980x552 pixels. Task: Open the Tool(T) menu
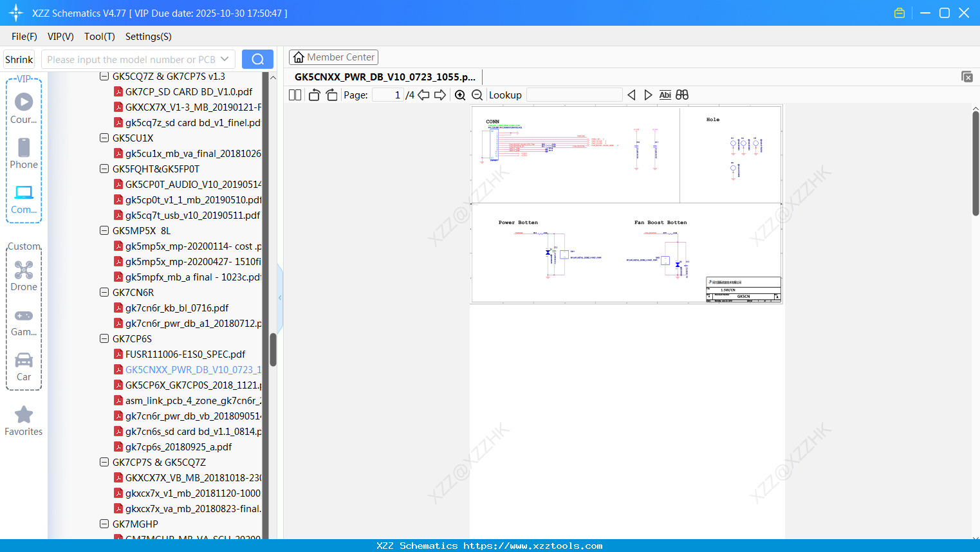(100, 37)
